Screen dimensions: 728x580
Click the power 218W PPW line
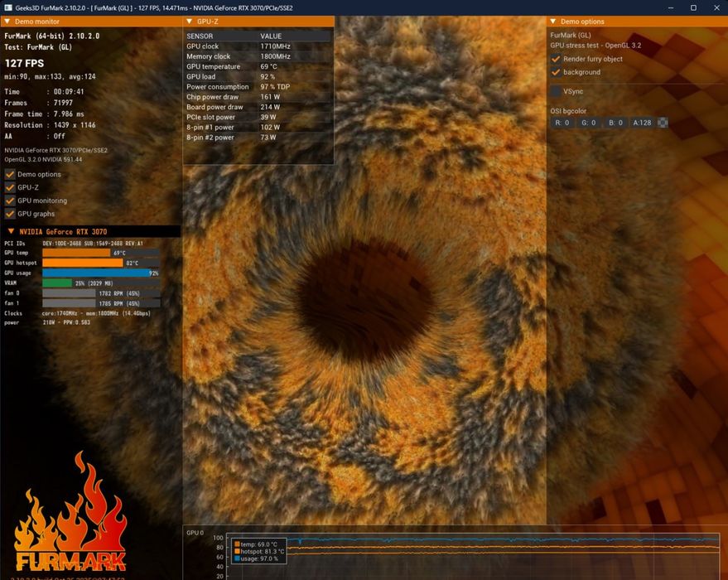pos(47,322)
